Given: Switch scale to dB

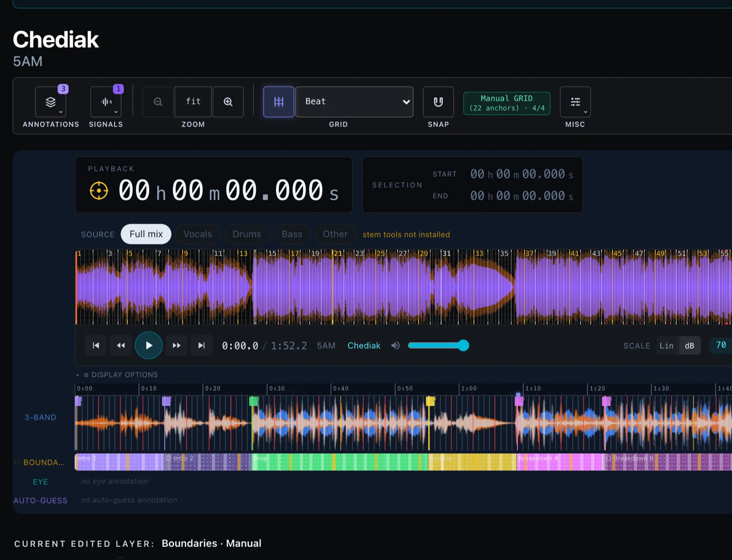Looking at the screenshot, I should 689,346.
